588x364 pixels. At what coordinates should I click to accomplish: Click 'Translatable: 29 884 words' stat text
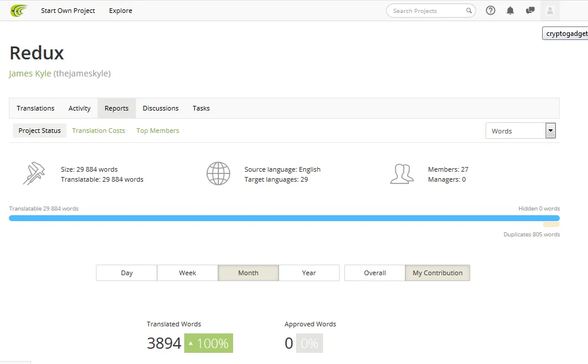pos(102,180)
